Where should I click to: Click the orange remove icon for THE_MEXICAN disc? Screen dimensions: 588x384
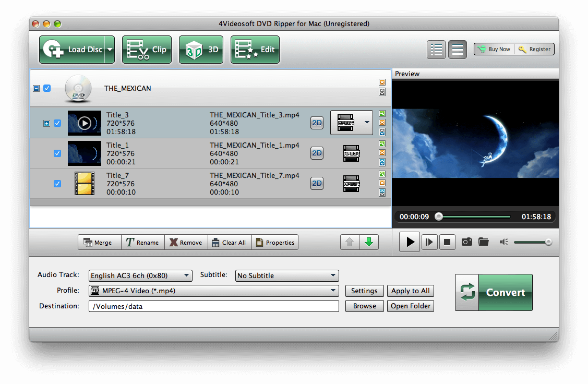(382, 82)
